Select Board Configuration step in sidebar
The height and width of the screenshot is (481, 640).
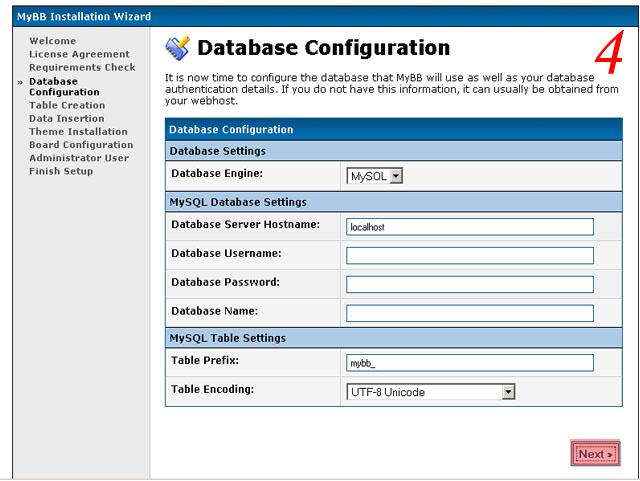click(81, 145)
